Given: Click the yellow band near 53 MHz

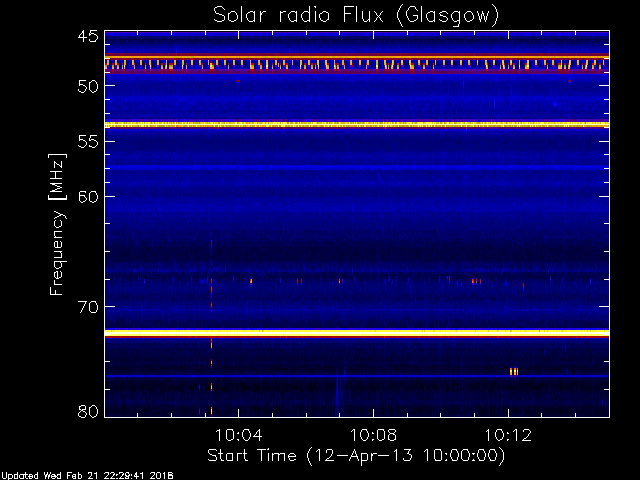Looking at the screenshot, I should pyautogui.click(x=357, y=124).
